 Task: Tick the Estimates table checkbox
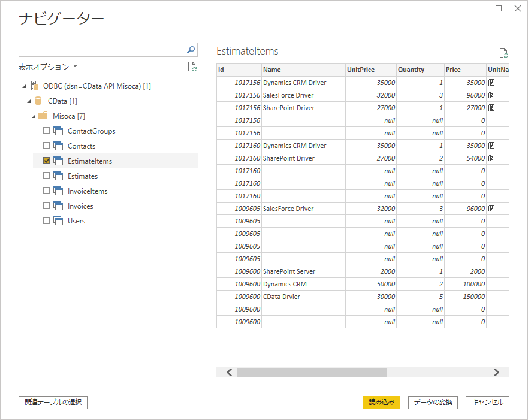(x=47, y=176)
